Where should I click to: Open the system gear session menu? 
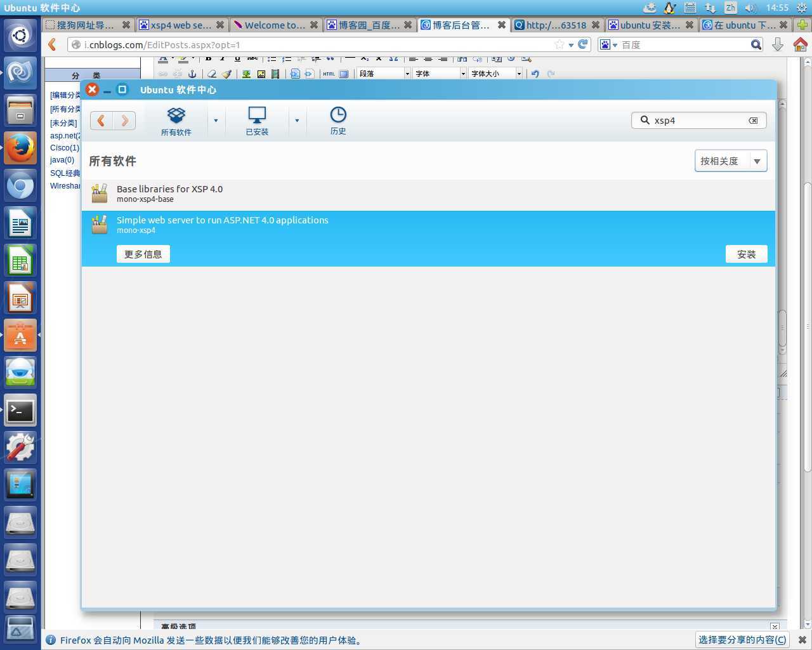802,8
